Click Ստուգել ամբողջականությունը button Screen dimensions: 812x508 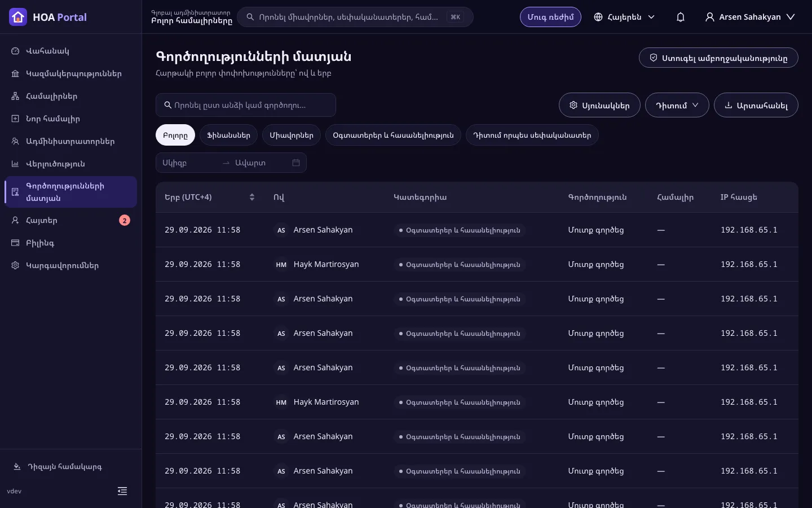pos(718,58)
